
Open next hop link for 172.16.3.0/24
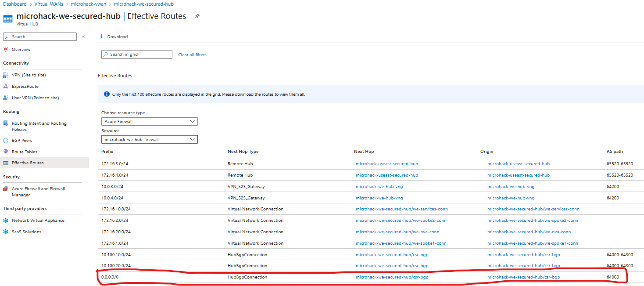point(387,164)
